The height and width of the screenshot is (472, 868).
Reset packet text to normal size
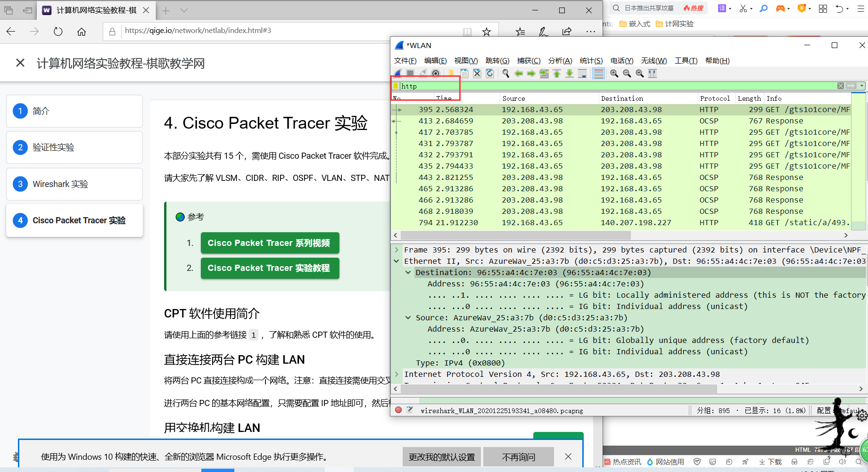(x=640, y=73)
